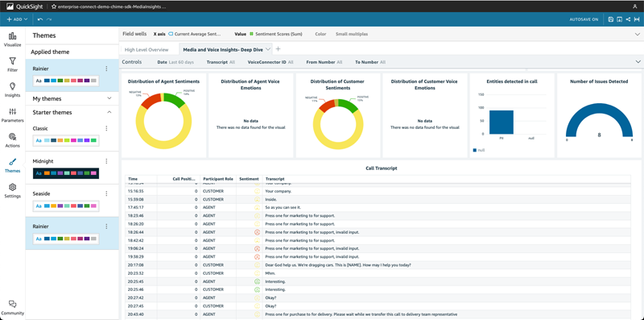Collapse the Field wells bar chevron
The width and height of the screenshot is (644, 320).
[638, 35]
